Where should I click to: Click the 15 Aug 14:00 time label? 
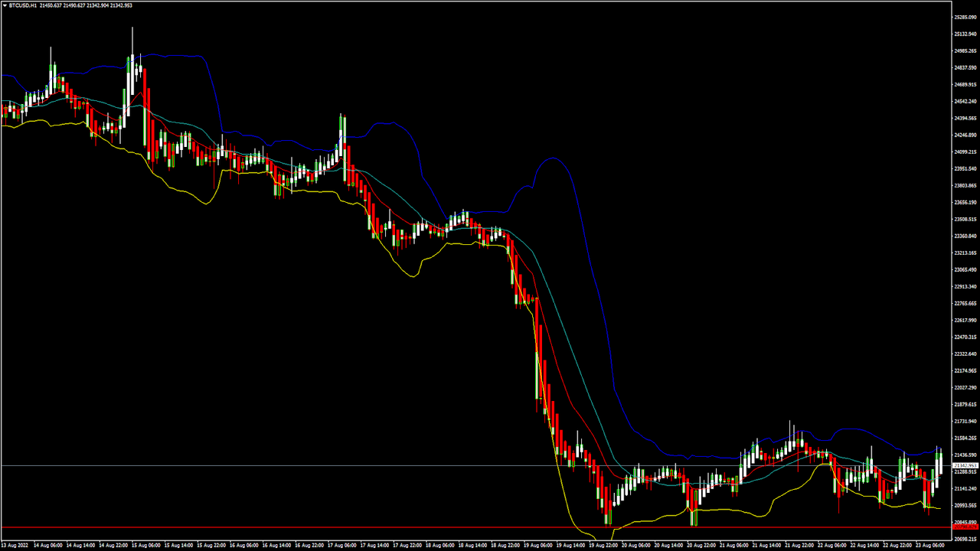[x=179, y=546]
